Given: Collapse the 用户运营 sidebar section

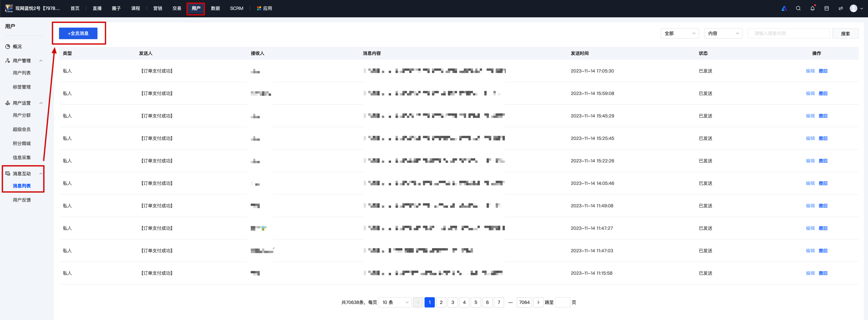Looking at the screenshot, I should coord(41,103).
